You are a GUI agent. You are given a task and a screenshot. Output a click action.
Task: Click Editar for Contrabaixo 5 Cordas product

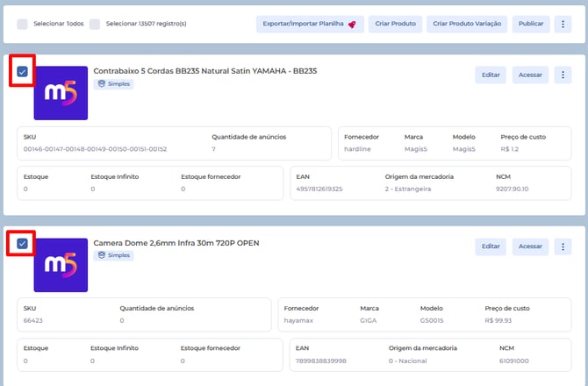491,75
